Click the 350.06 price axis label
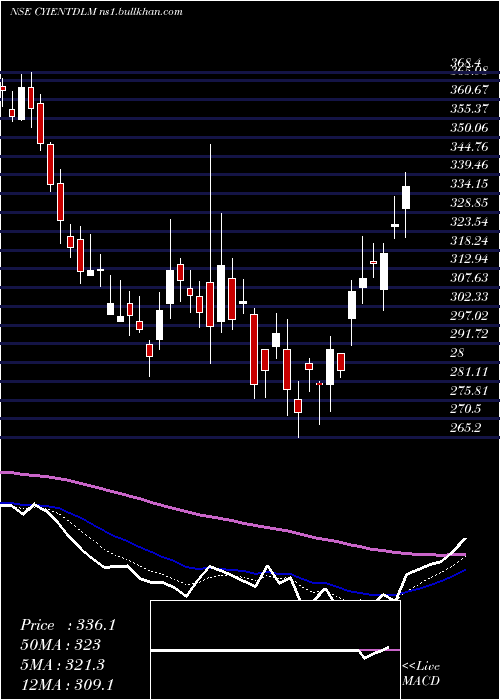This screenshot has height=700, width=500. (x=469, y=128)
